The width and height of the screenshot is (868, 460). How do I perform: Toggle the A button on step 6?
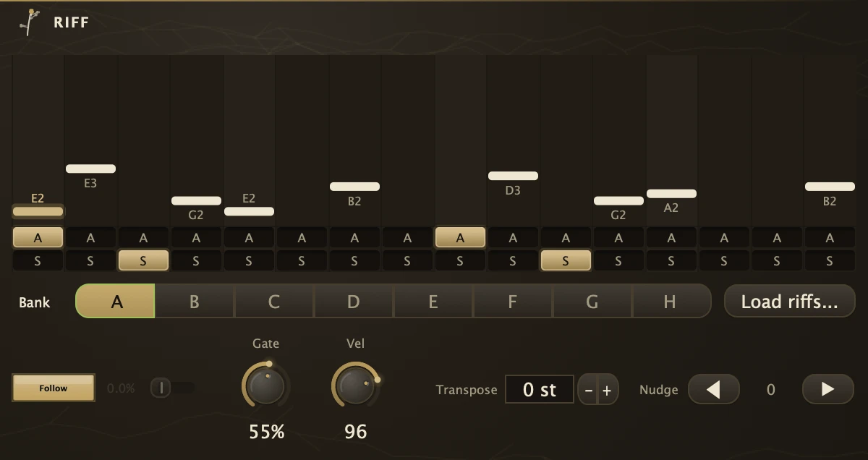tap(302, 238)
